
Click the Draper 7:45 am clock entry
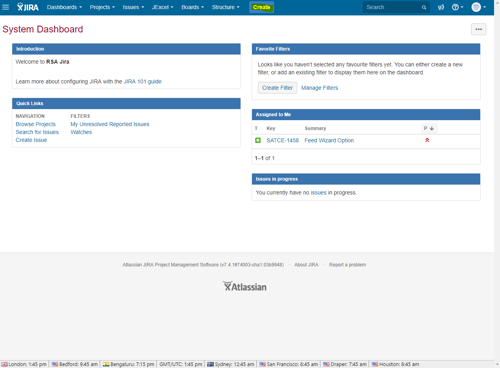[345, 364]
